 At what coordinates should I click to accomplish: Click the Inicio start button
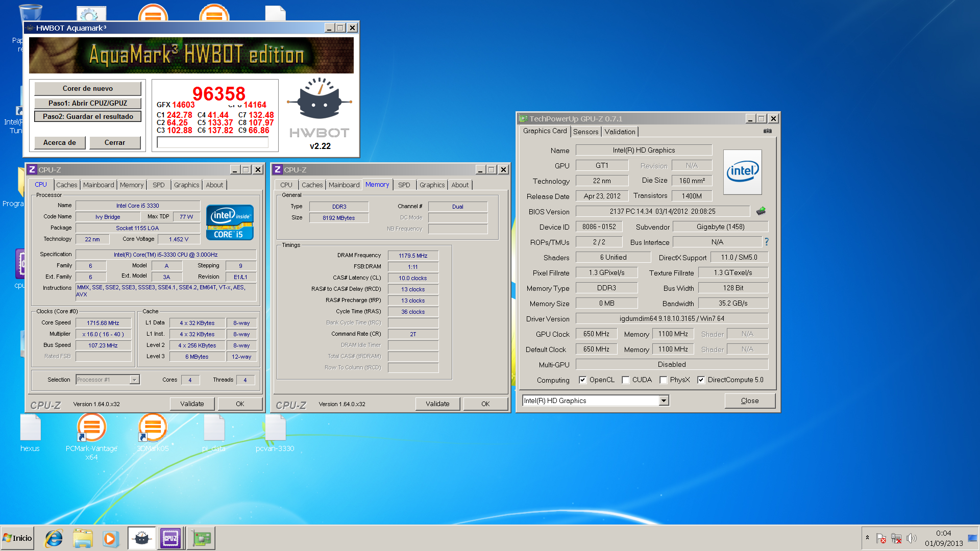click(17, 538)
